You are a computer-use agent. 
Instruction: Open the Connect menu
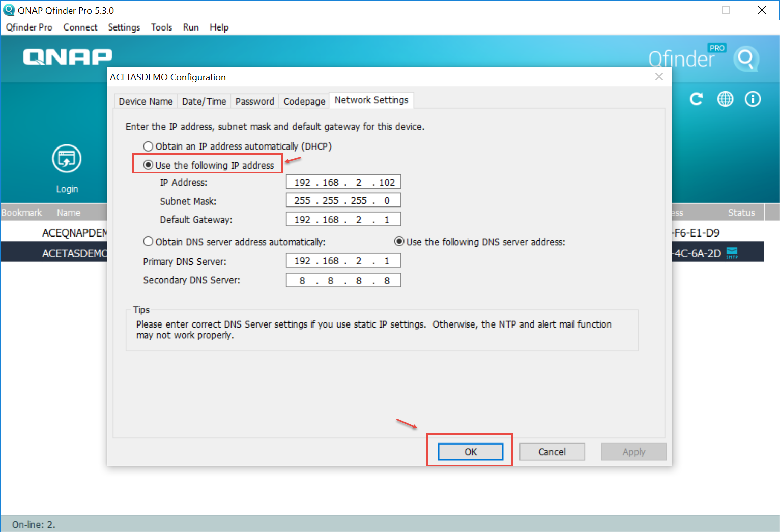pyautogui.click(x=80, y=27)
